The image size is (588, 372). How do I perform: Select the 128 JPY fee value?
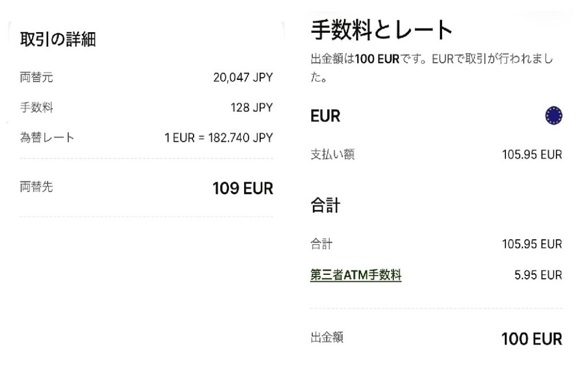tap(252, 108)
